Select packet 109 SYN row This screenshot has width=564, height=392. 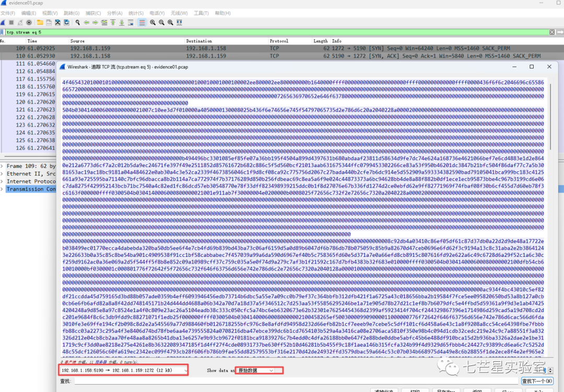[x=282, y=48]
